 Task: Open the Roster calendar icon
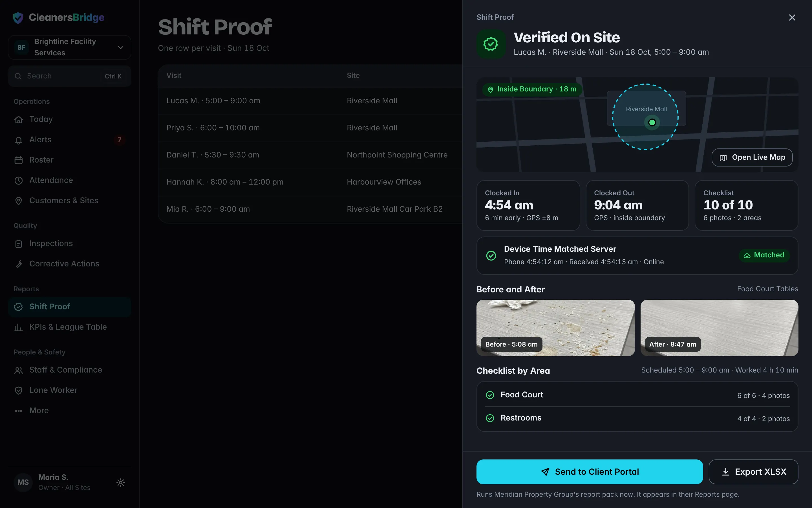coord(19,160)
